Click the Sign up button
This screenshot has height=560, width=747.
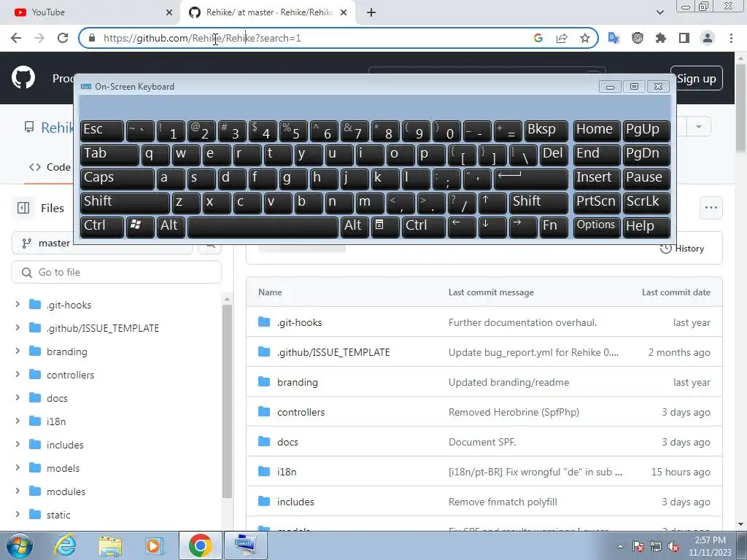[697, 79]
